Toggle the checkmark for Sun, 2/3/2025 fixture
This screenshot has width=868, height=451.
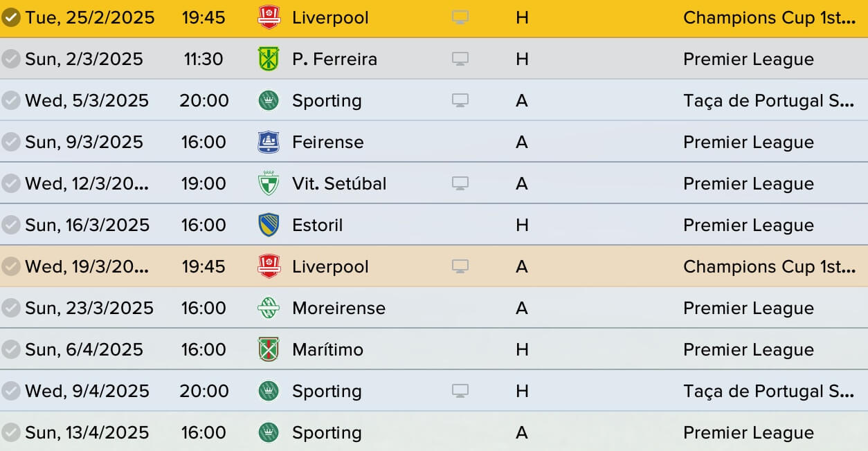coord(10,59)
